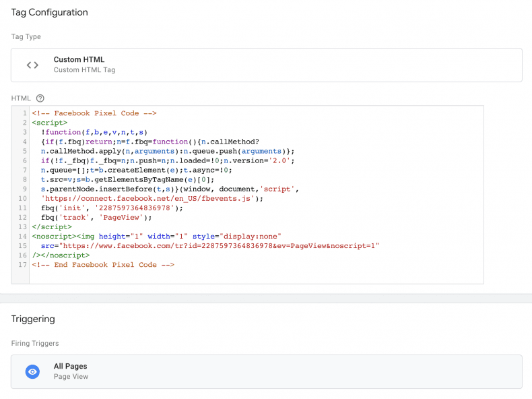Click the Custom HTML code brackets icon
The image size is (532, 399).
tap(32, 65)
